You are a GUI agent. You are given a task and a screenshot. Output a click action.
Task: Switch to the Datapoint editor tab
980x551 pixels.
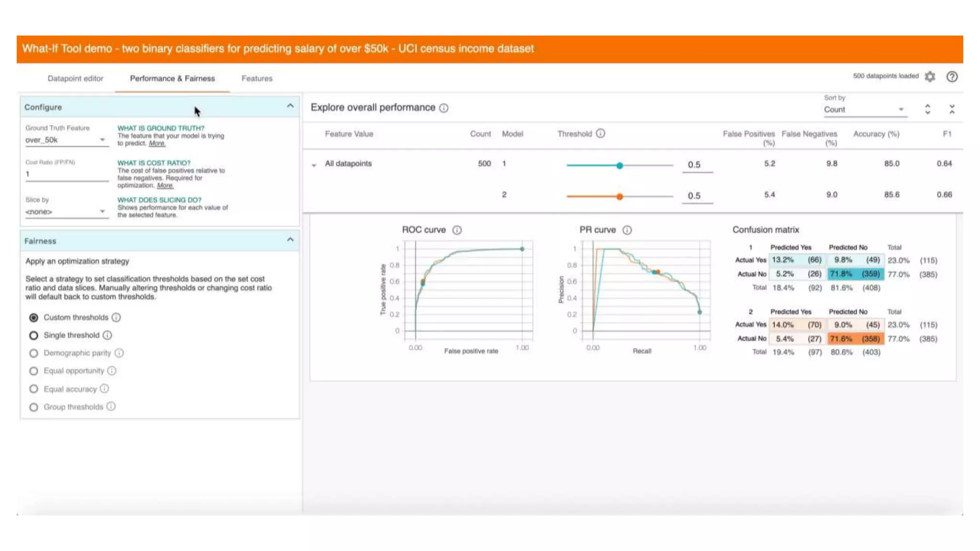[75, 78]
